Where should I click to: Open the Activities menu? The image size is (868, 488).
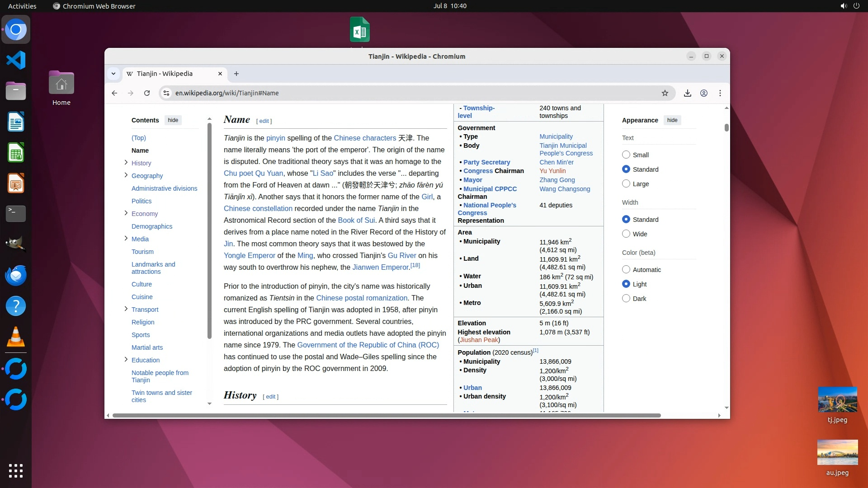(22, 6)
